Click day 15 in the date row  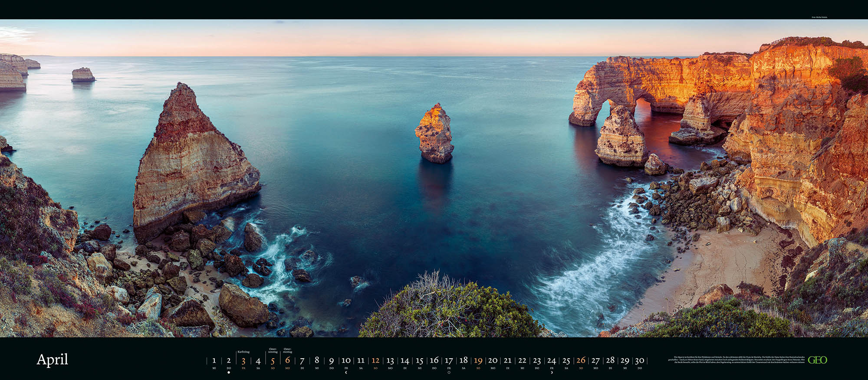tap(419, 360)
